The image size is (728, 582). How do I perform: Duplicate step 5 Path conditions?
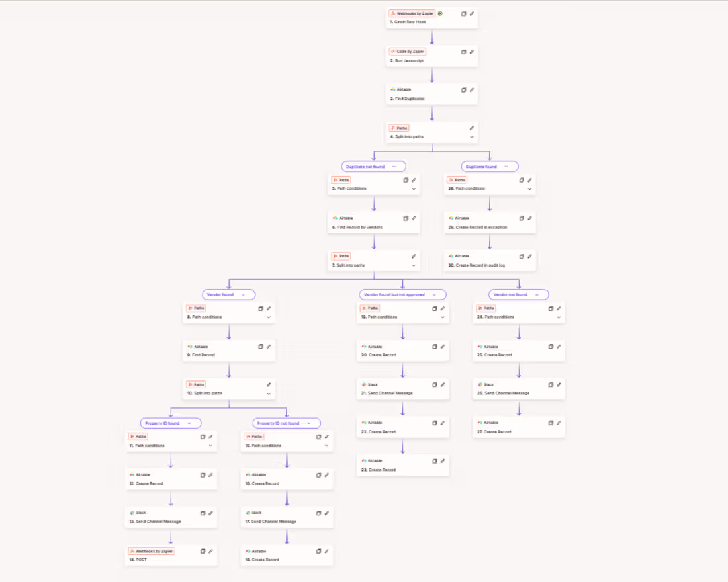pos(405,180)
